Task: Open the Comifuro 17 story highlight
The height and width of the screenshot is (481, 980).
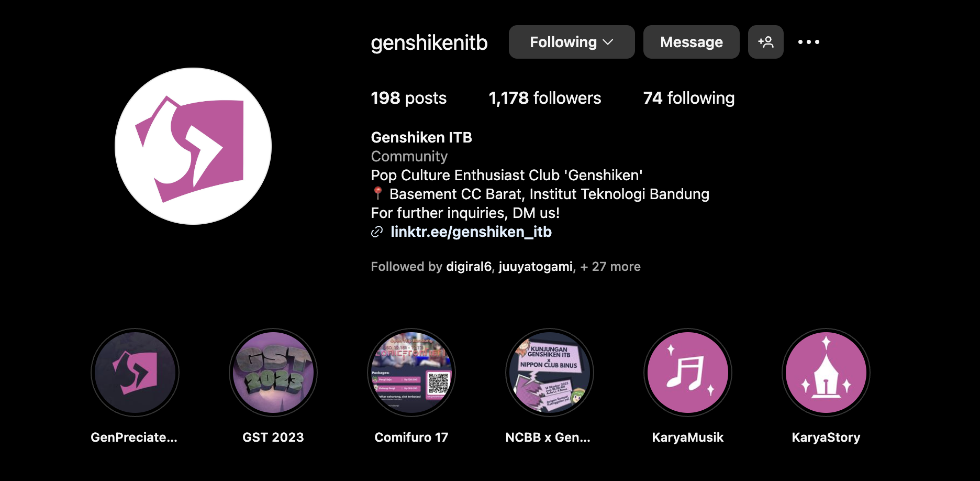Action: (x=411, y=373)
